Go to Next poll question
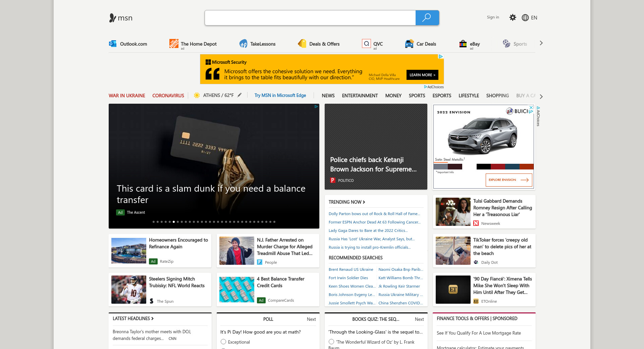The height and width of the screenshot is (349, 644). coord(311,319)
